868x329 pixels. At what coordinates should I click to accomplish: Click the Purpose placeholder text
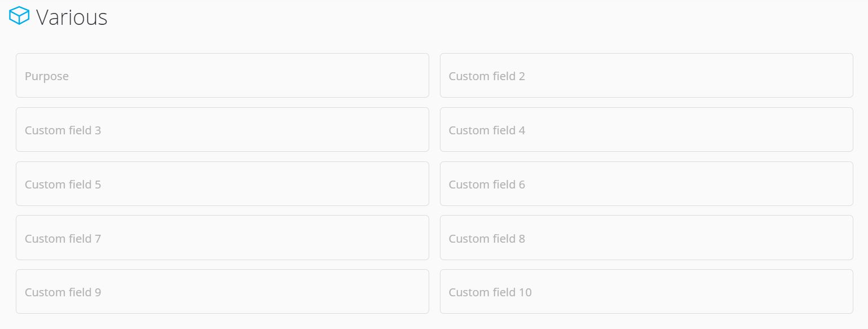47,76
